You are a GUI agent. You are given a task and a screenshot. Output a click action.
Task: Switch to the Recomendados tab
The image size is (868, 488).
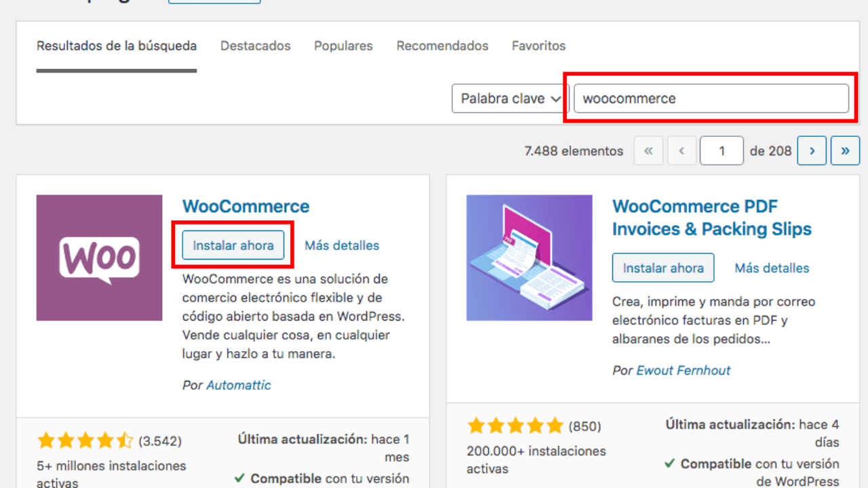(442, 46)
